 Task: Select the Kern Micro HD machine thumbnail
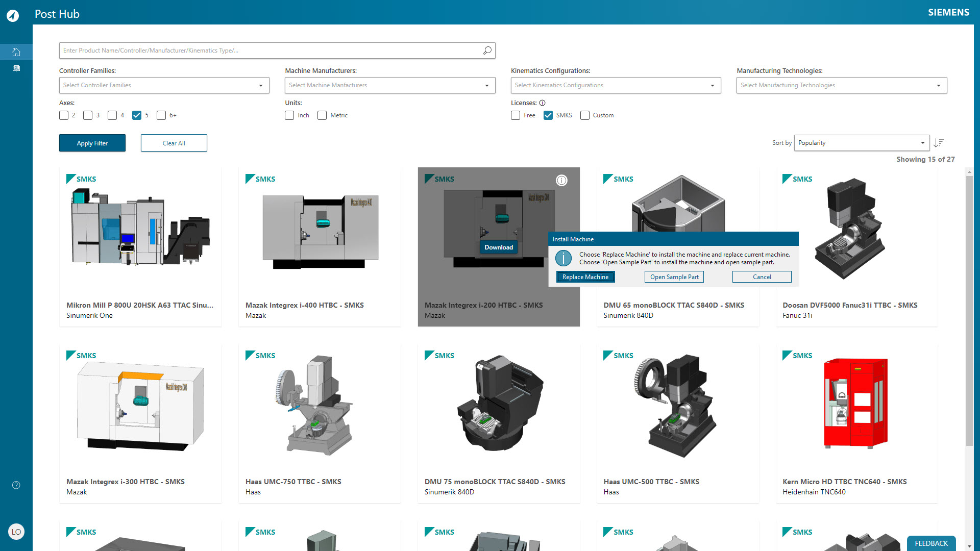(x=856, y=403)
